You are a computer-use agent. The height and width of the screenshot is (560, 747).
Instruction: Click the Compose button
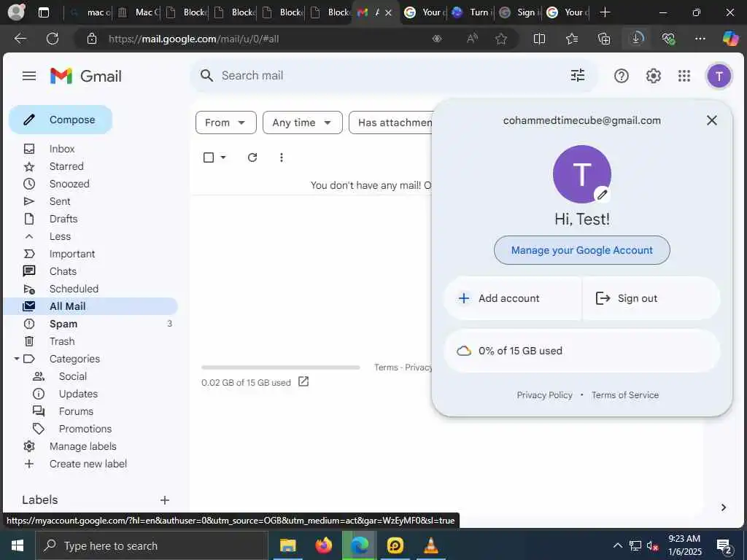coord(61,120)
